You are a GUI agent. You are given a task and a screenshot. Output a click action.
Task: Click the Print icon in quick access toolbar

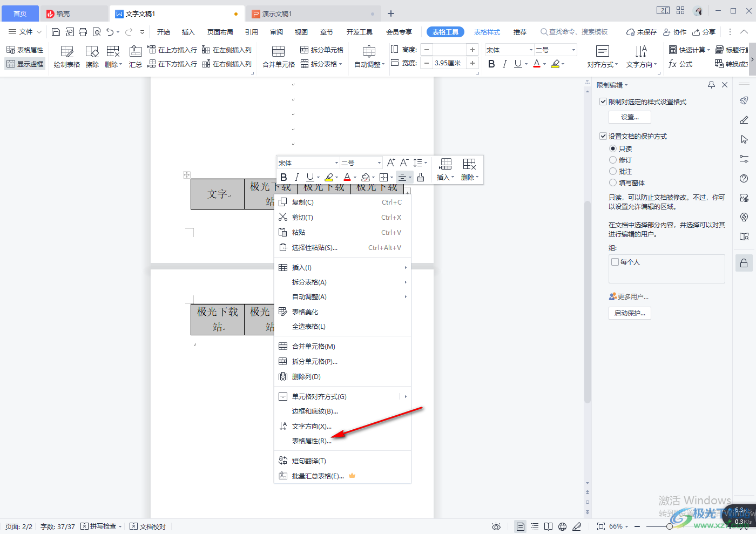[x=83, y=32]
